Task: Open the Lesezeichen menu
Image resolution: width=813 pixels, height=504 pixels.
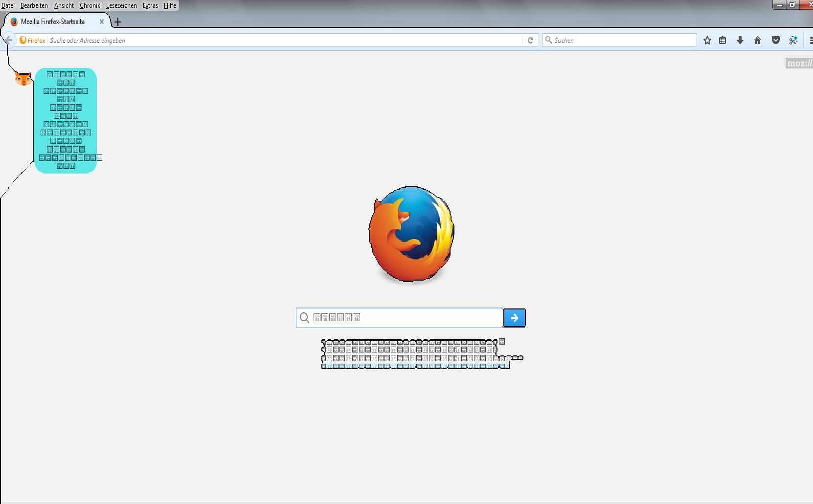Action: [121, 5]
